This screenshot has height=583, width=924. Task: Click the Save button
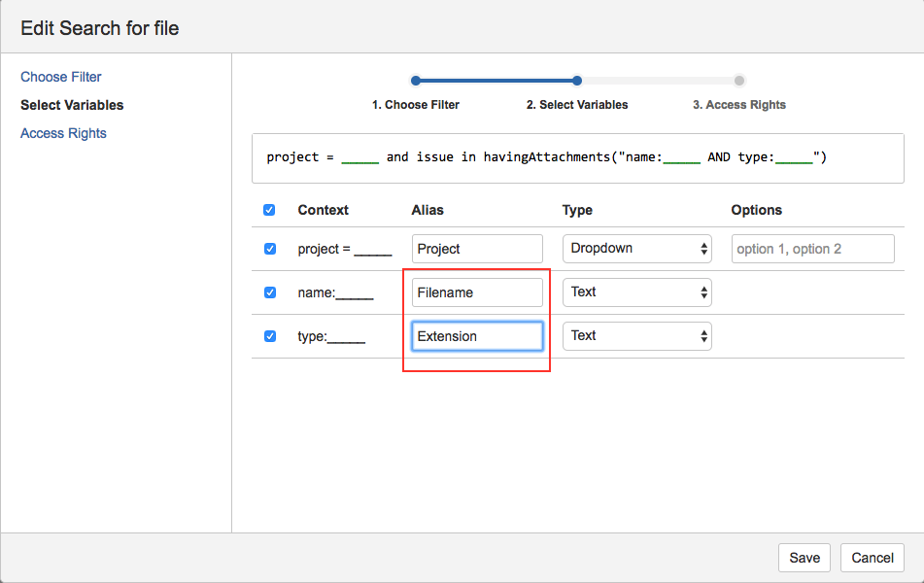point(804,558)
